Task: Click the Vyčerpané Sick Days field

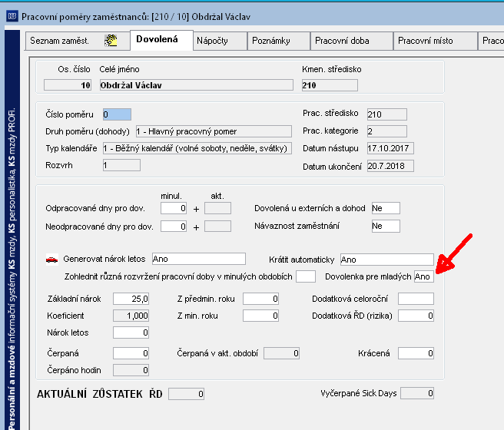Action: pos(417,393)
